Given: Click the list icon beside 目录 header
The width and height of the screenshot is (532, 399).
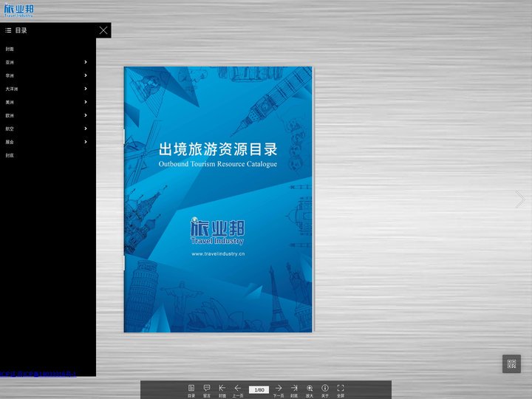Looking at the screenshot, I should (x=8, y=30).
